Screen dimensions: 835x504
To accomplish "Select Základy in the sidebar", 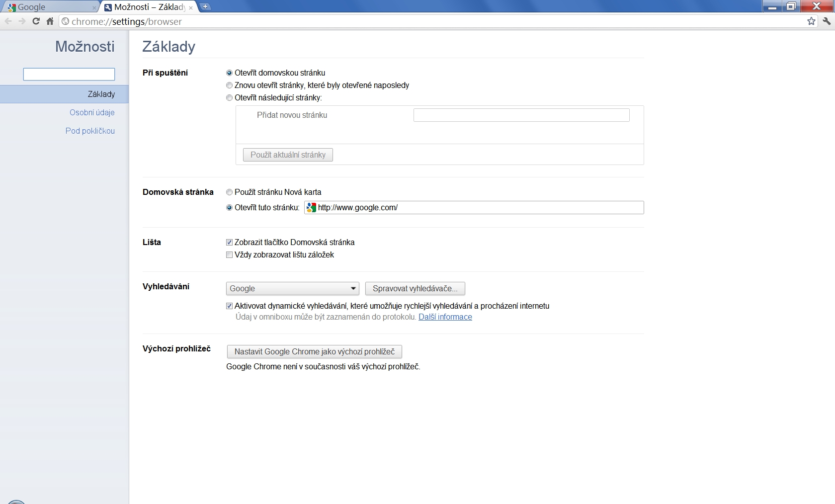I will 64,94.
